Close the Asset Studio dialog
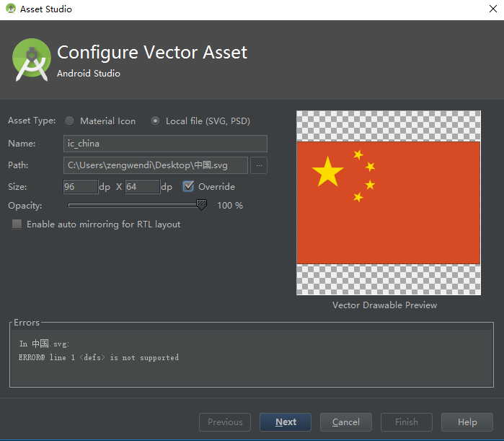This screenshot has height=441, width=504. pyautogui.click(x=493, y=9)
